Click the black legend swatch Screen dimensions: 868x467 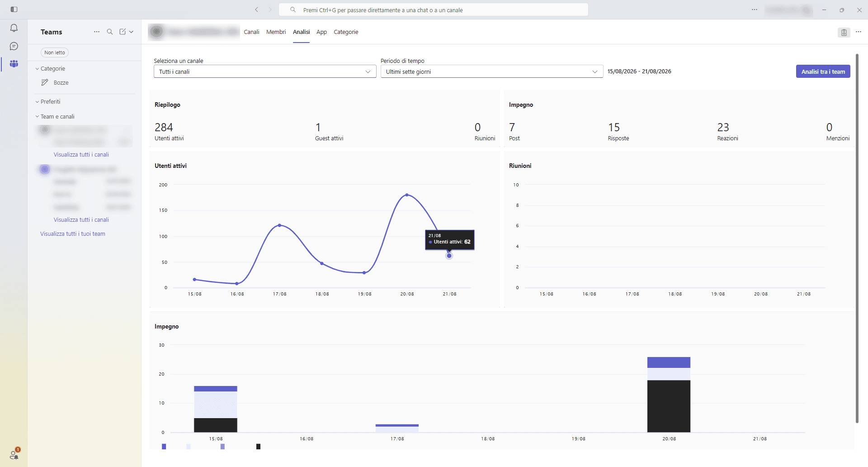pos(258,447)
